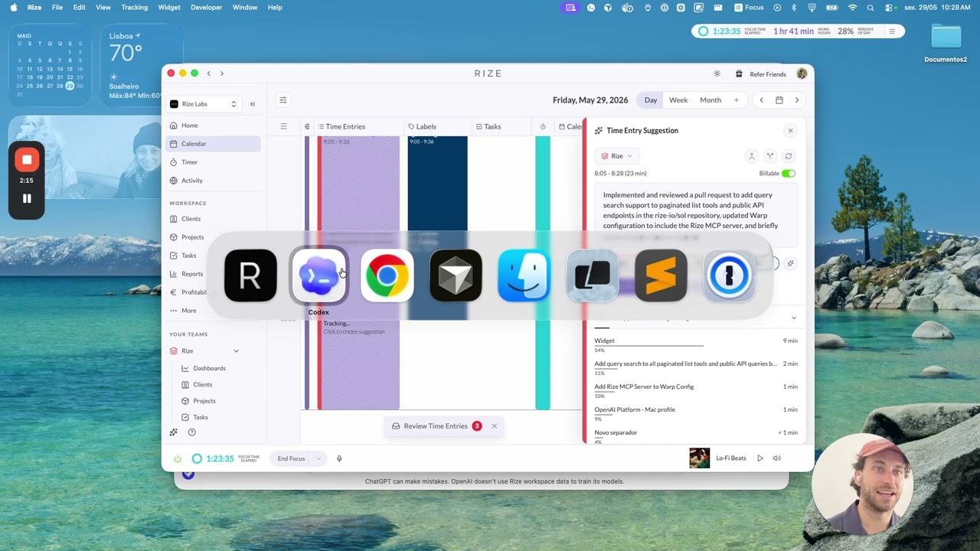Switch to Finder in the app switcher
The height and width of the screenshot is (551, 980).
click(524, 275)
